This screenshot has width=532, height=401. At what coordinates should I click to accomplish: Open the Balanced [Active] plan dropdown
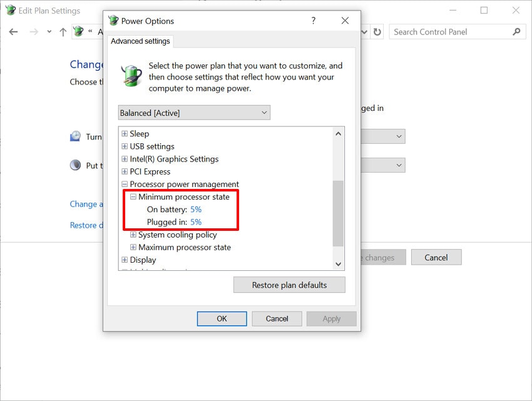[194, 113]
